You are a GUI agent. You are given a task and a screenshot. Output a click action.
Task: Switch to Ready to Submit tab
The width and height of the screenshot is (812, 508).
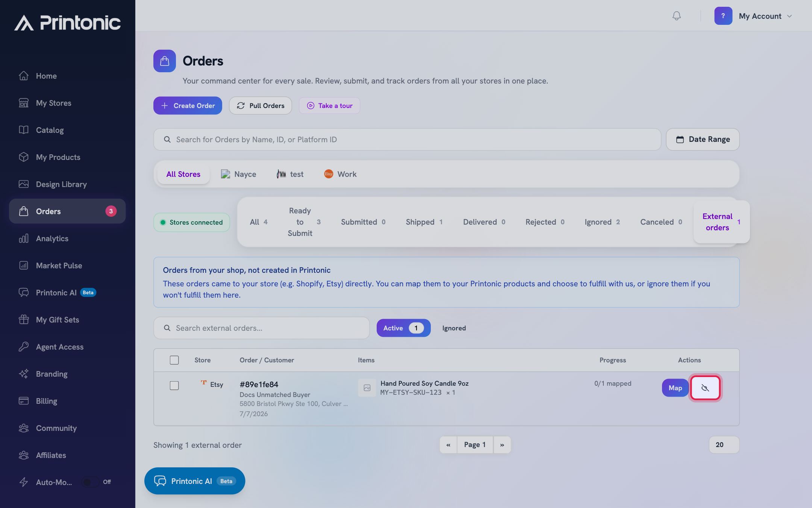pyautogui.click(x=304, y=222)
